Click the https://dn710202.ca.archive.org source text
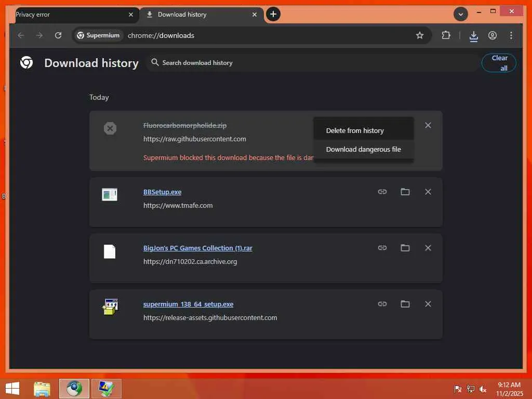 [x=190, y=262]
